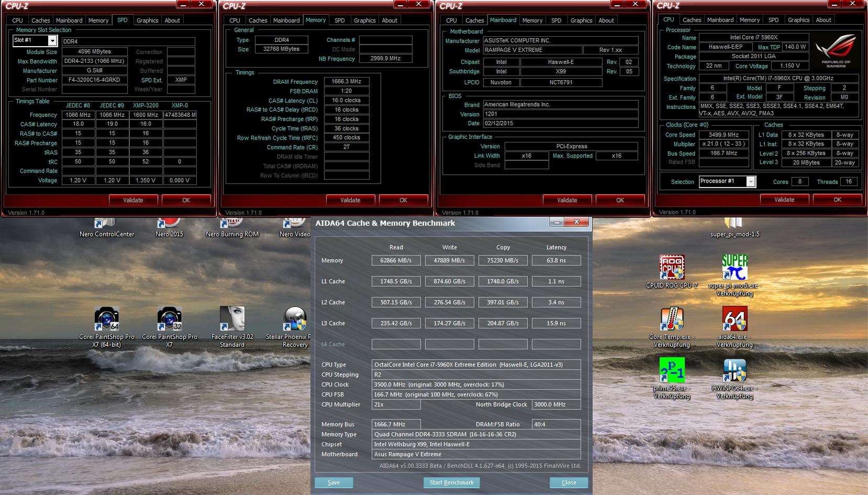Click the DRAM Frequency 1666.3 MHz value

[x=347, y=81]
